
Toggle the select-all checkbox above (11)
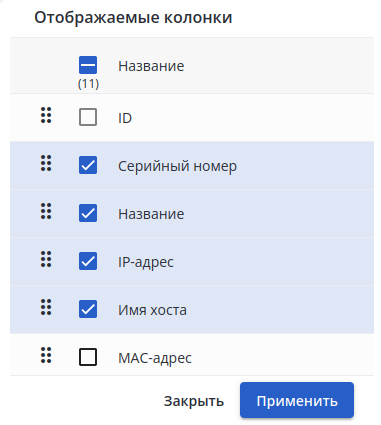point(88,65)
